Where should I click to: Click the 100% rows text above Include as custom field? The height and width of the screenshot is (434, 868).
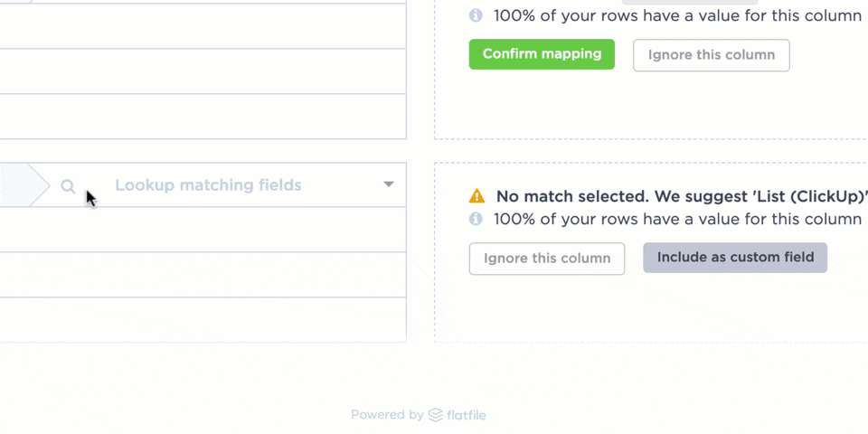click(676, 219)
